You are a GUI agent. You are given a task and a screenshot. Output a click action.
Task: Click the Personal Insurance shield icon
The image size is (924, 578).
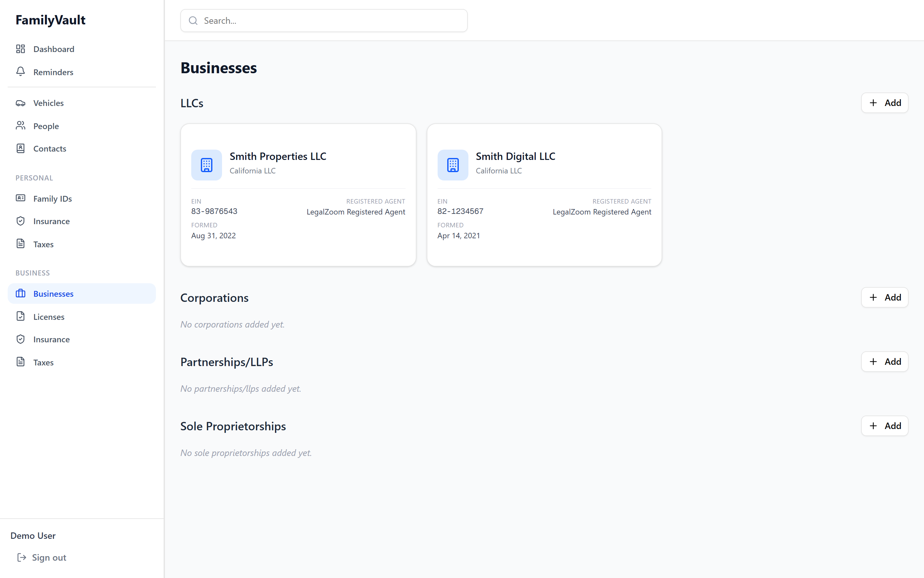click(21, 221)
